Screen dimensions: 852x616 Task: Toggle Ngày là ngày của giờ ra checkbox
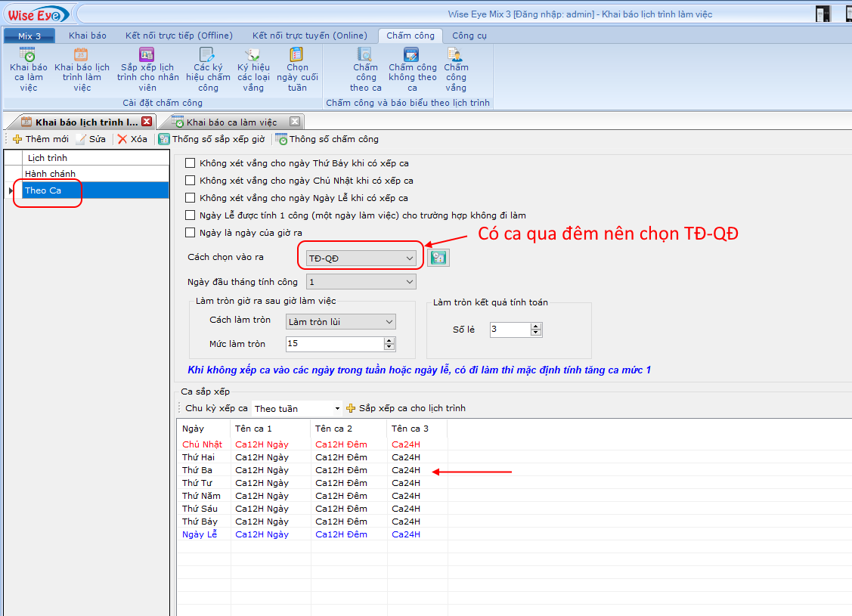click(x=191, y=233)
